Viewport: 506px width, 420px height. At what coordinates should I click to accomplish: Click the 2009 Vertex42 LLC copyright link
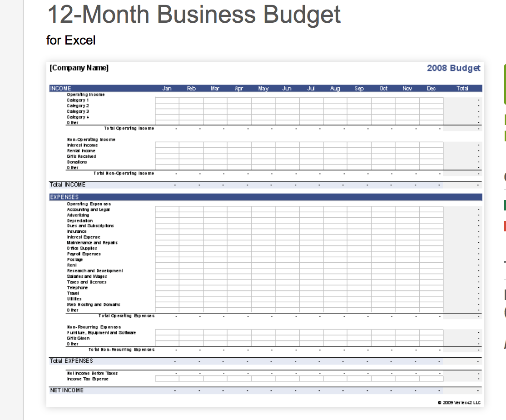459,402
